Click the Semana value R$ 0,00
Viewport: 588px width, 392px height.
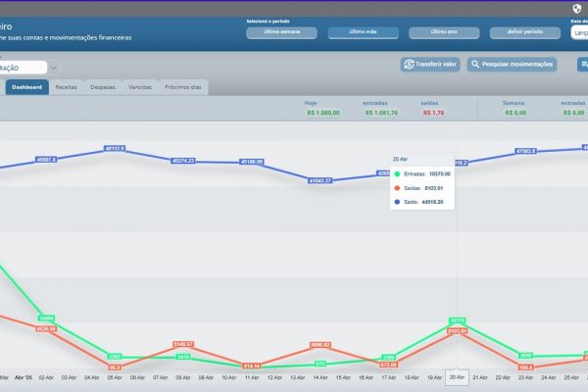point(515,113)
